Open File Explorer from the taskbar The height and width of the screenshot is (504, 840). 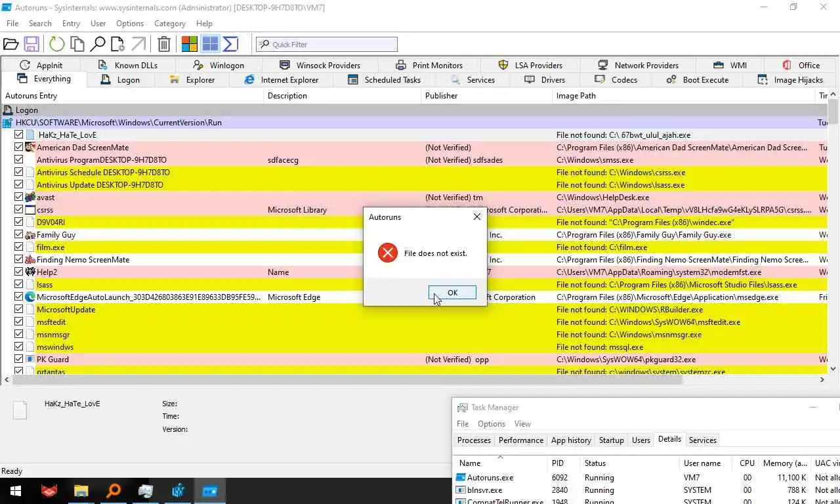tap(81, 490)
